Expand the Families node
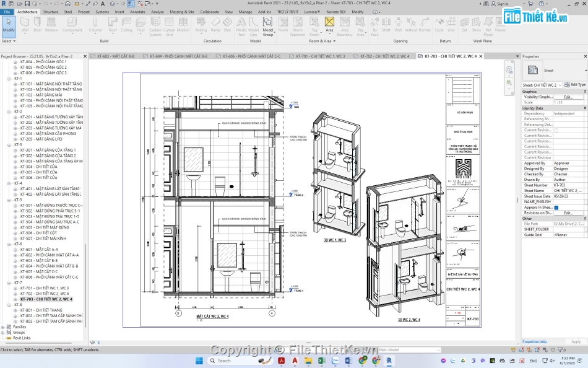The width and height of the screenshot is (588, 368). point(3,326)
